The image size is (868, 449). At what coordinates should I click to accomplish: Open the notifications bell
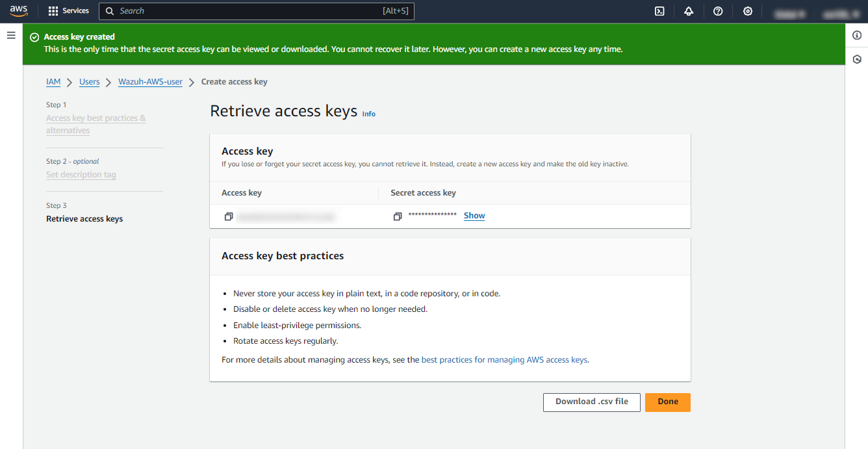[x=689, y=11]
